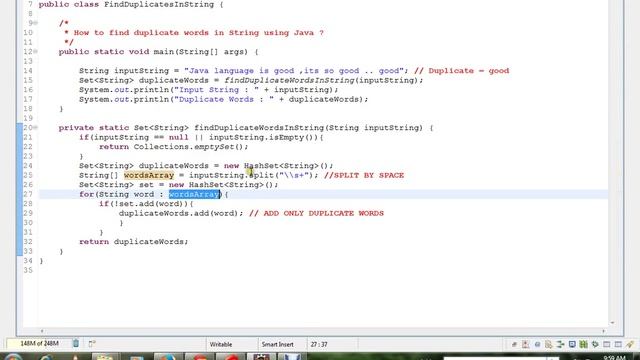Collapse findDuplicateWordsInString method at line 20
The width and height of the screenshot is (640, 360).
tap(36, 128)
